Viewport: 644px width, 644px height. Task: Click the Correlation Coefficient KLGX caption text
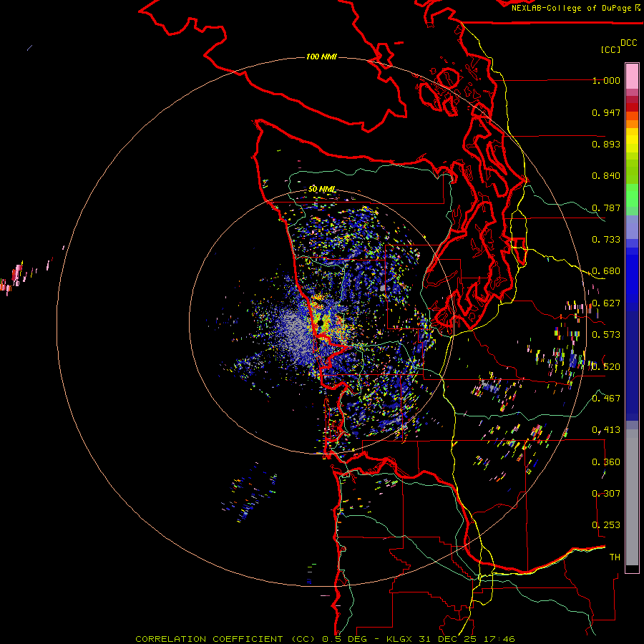325,639
